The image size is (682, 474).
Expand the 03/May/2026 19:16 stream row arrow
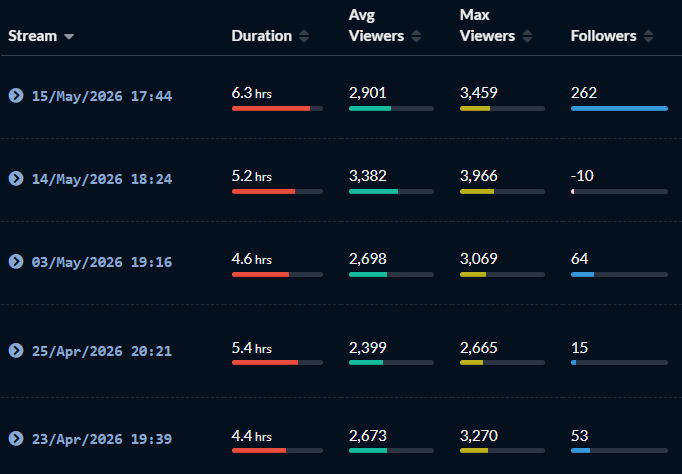tap(16, 261)
